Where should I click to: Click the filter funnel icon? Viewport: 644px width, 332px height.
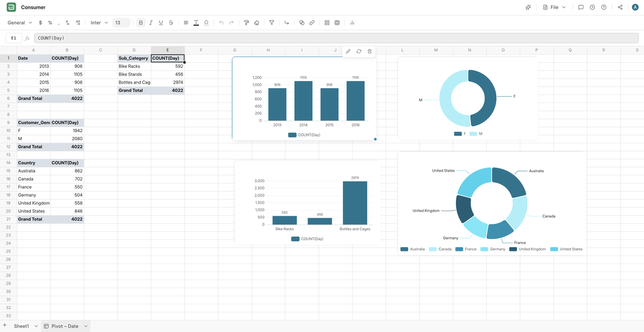[x=272, y=23]
